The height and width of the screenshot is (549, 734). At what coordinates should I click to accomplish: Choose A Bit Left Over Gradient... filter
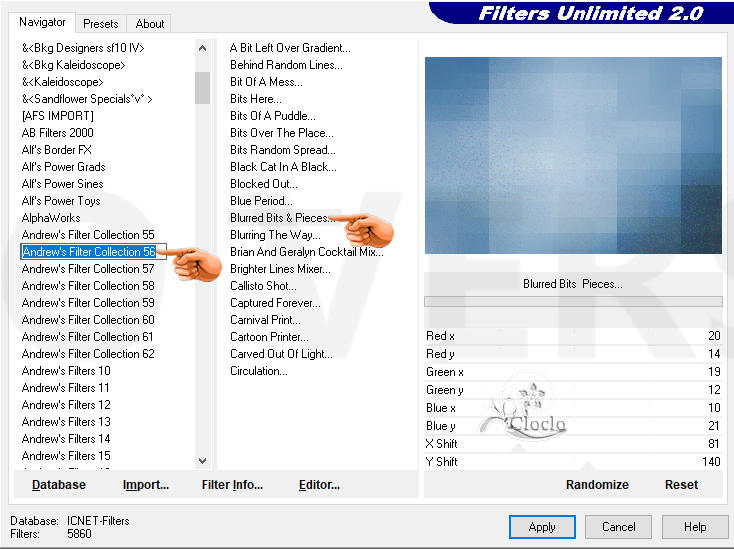pos(290,48)
